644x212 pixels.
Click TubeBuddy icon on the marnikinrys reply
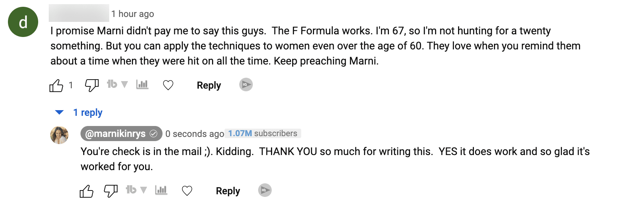pyautogui.click(x=131, y=190)
